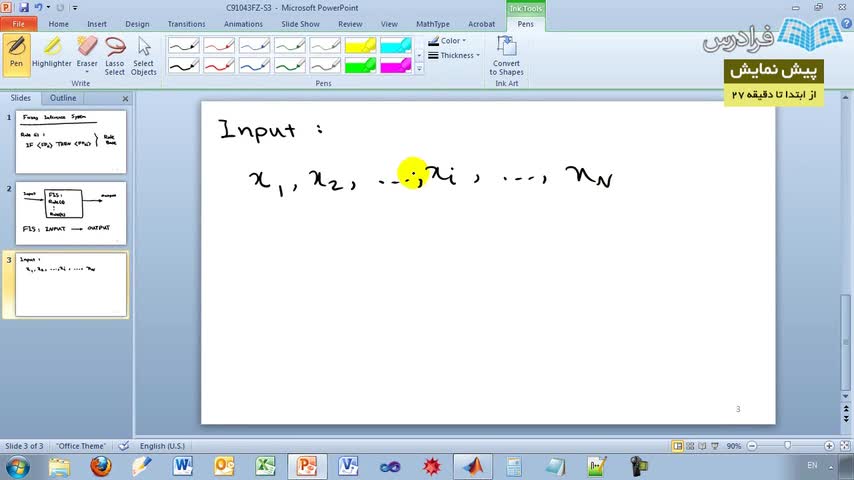Select slide 2 thumbnail

[x=71, y=213]
